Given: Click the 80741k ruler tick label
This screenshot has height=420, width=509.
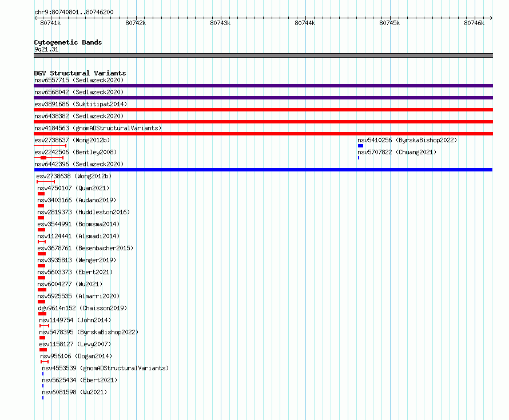Looking at the screenshot, I should [50, 23].
